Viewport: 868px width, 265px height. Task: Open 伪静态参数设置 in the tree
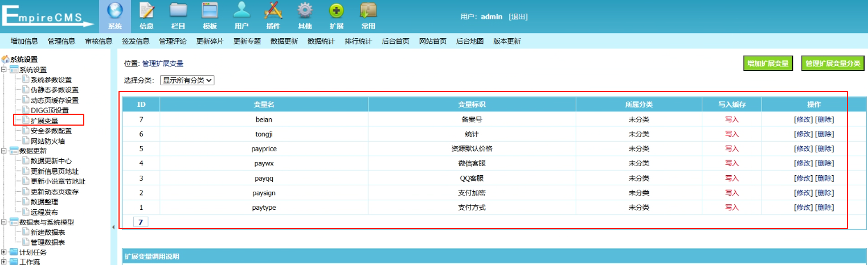point(55,90)
